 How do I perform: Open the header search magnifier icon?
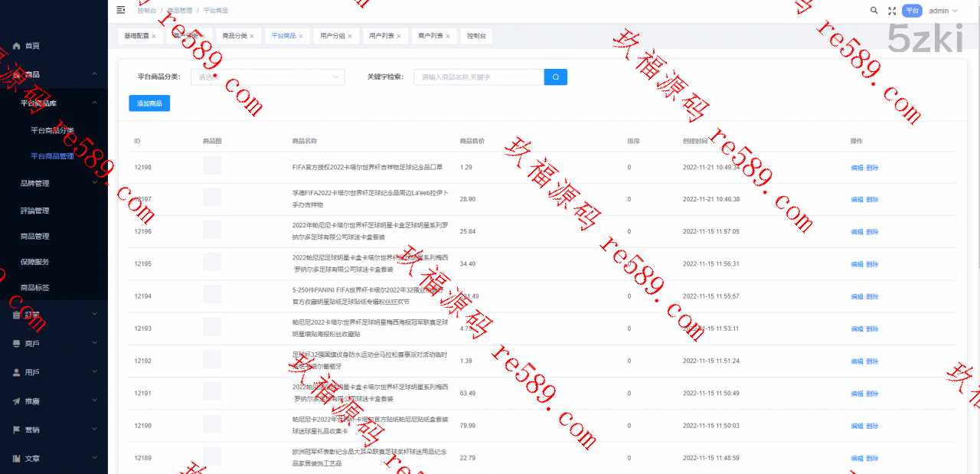(874, 11)
